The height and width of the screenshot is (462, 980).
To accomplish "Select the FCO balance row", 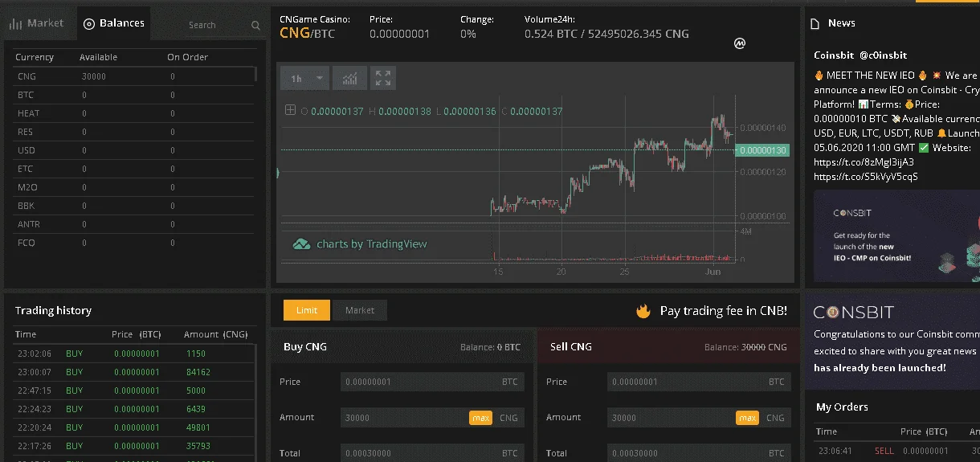I will [133, 243].
